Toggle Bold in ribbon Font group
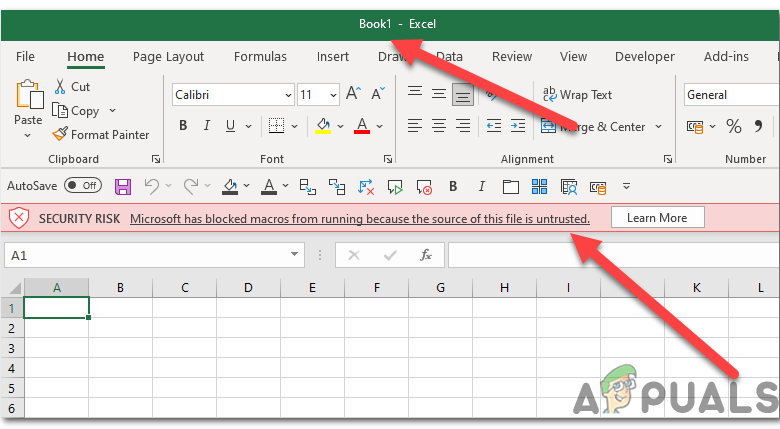The width and height of the screenshot is (780, 429). pyautogui.click(x=183, y=126)
